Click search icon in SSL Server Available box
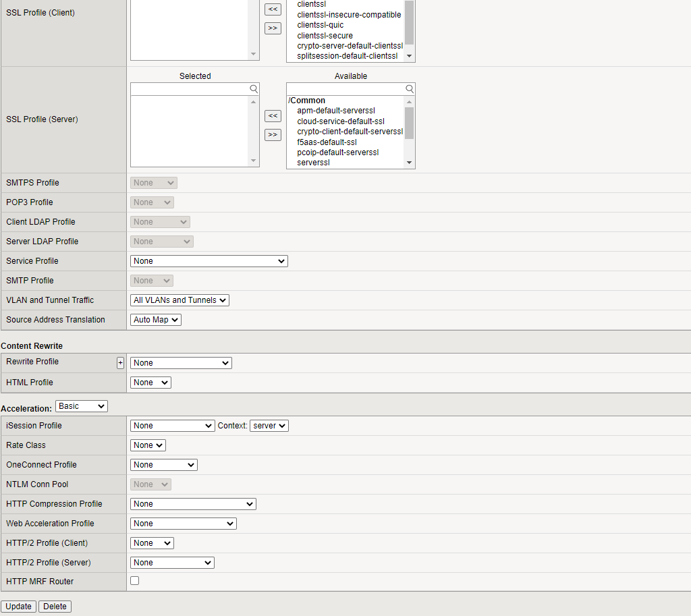Viewport: 691px width, 616px height. coord(410,89)
